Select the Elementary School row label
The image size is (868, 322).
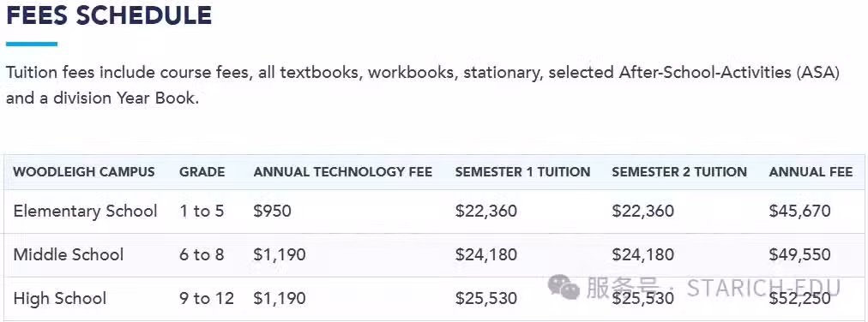point(86,211)
